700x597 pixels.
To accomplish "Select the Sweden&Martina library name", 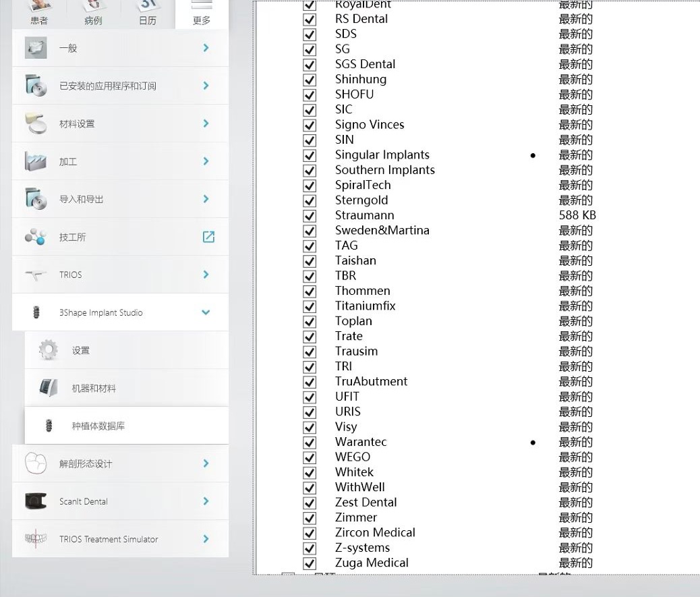I will pyautogui.click(x=382, y=231).
